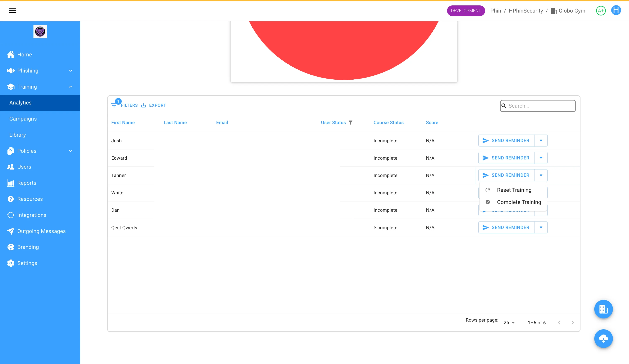Send reminder to Edward

point(506,158)
